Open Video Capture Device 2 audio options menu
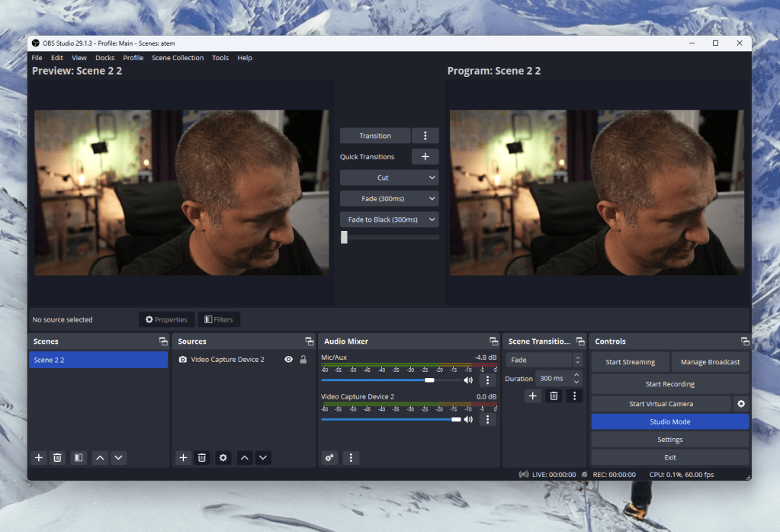780x532 pixels. click(487, 420)
